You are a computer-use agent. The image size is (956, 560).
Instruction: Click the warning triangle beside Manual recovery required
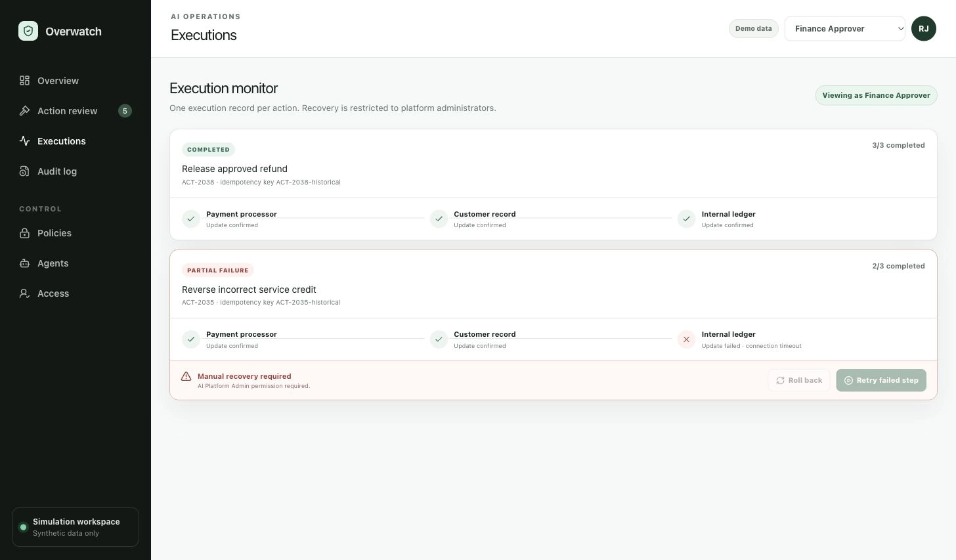click(x=186, y=376)
